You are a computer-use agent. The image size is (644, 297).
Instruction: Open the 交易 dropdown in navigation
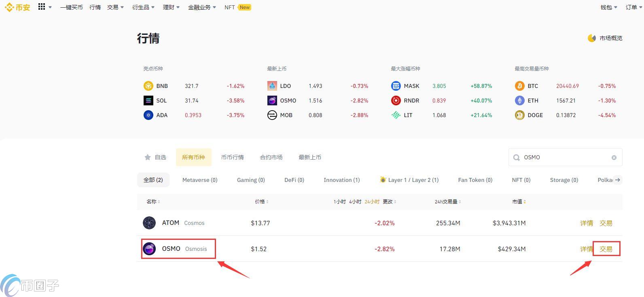pos(115,7)
